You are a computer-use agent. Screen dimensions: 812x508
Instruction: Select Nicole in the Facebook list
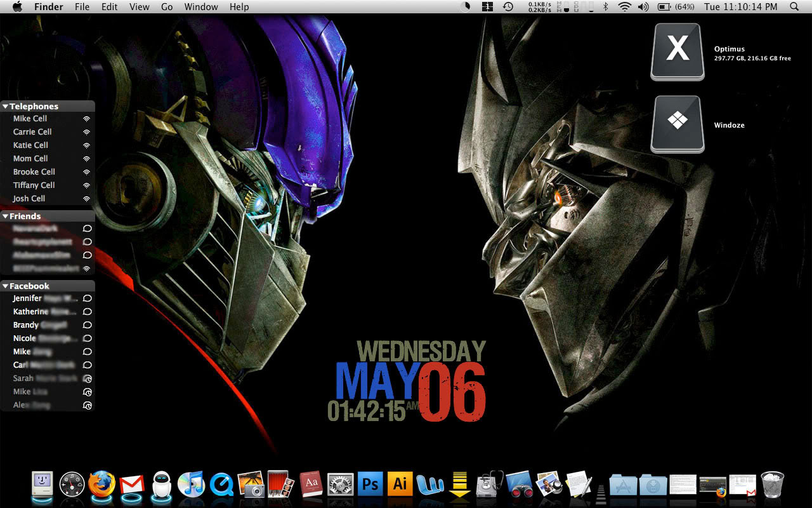tap(48, 338)
